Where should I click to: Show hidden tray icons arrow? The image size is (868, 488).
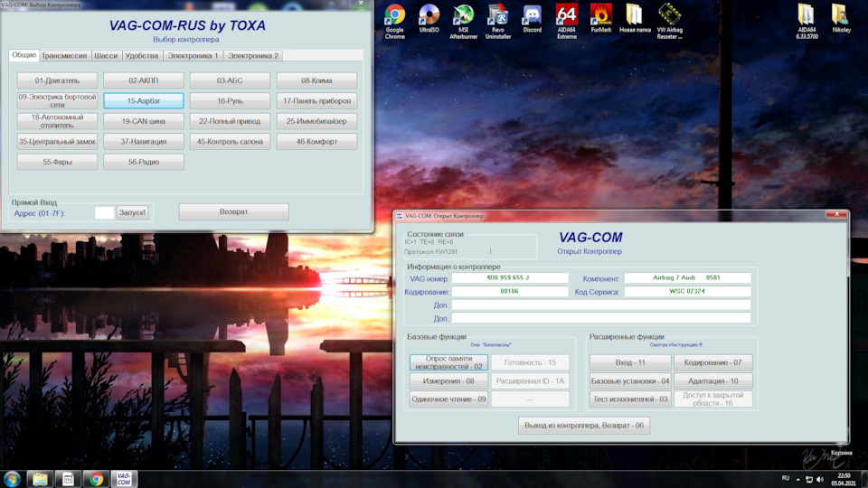coord(797,479)
